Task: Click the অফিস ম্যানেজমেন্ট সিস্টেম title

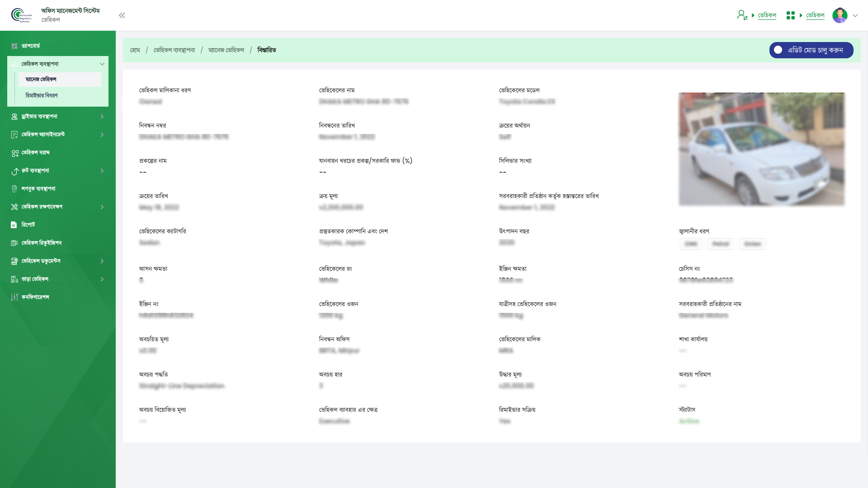Action: tap(71, 11)
